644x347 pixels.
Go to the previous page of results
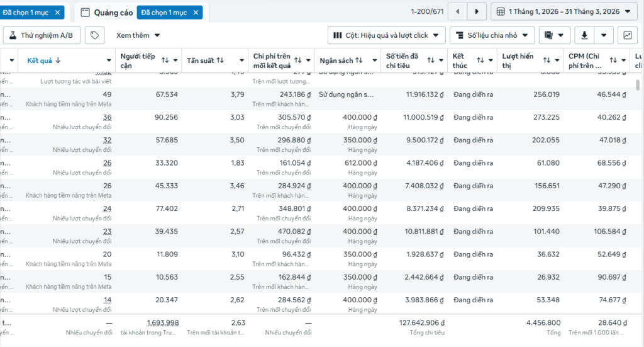tap(457, 11)
